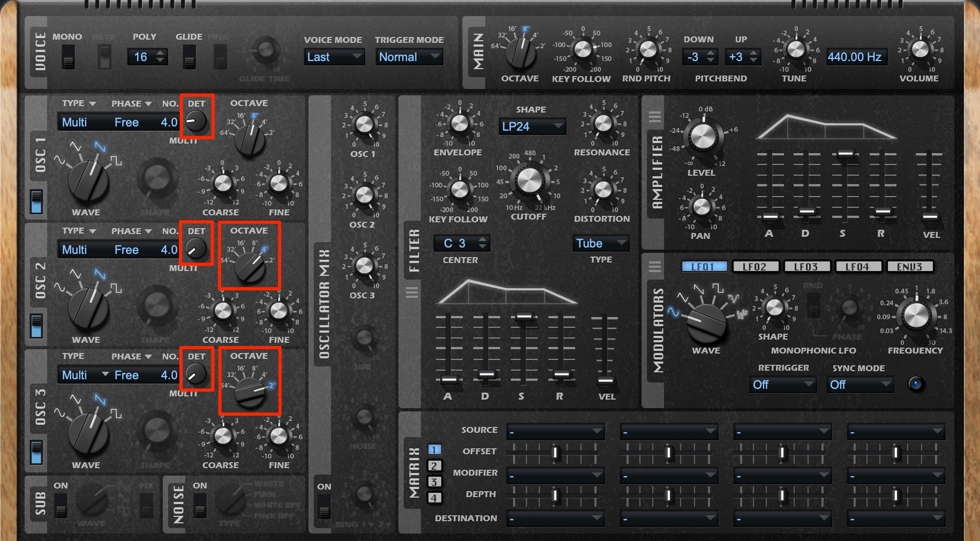Click the OSC 1 mix level knob
This screenshot has width=980, height=541.
tap(364, 124)
